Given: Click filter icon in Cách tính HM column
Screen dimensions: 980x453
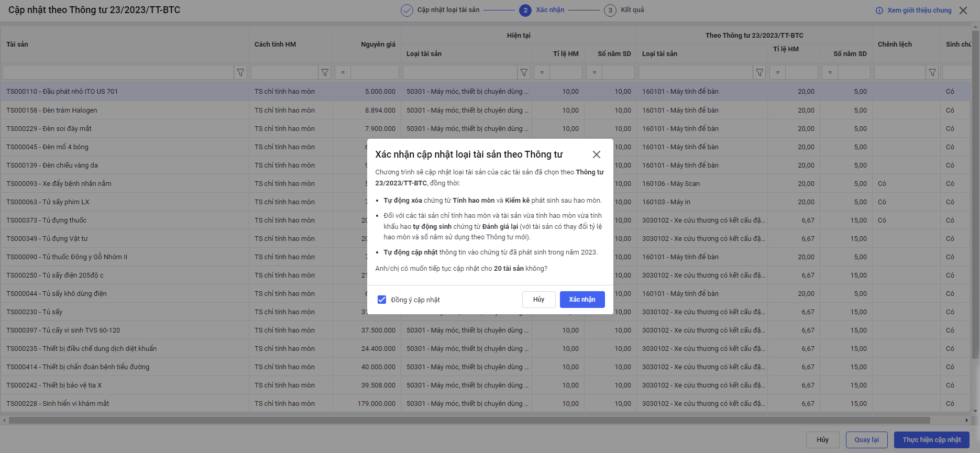Looking at the screenshot, I should click(325, 73).
